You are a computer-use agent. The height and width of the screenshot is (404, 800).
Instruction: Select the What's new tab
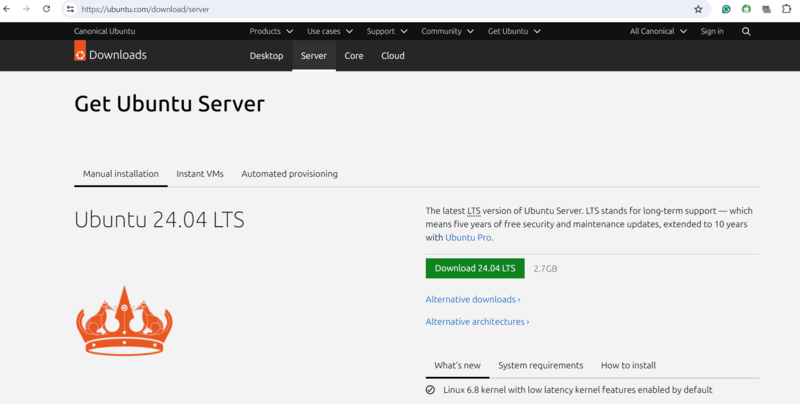[457, 365]
